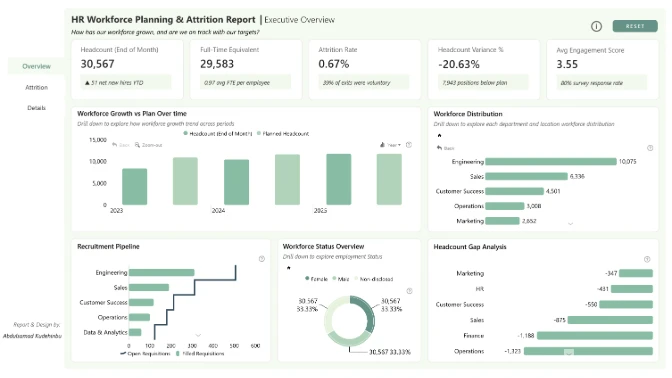Toggle Filled Requisitions legend entry

200,354
